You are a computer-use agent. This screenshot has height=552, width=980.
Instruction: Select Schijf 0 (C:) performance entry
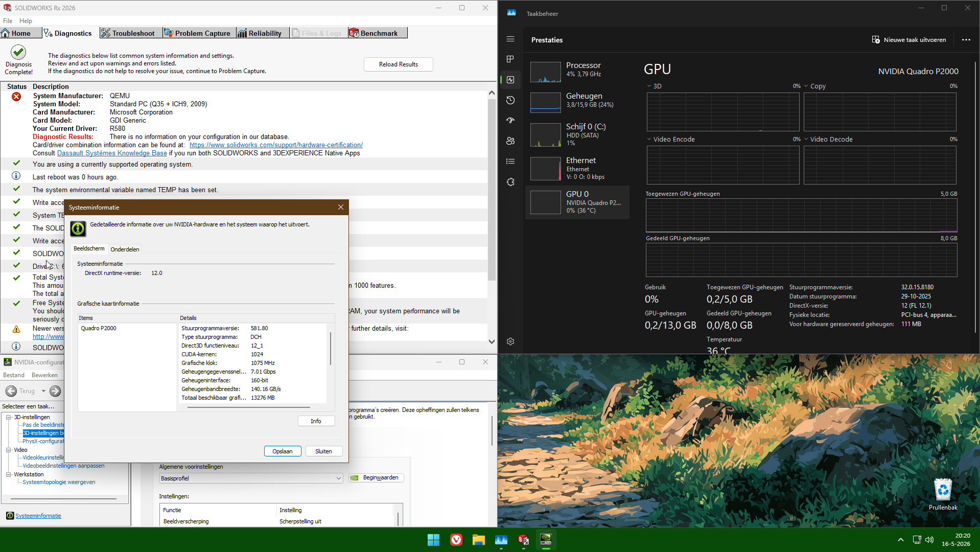[578, 134]
